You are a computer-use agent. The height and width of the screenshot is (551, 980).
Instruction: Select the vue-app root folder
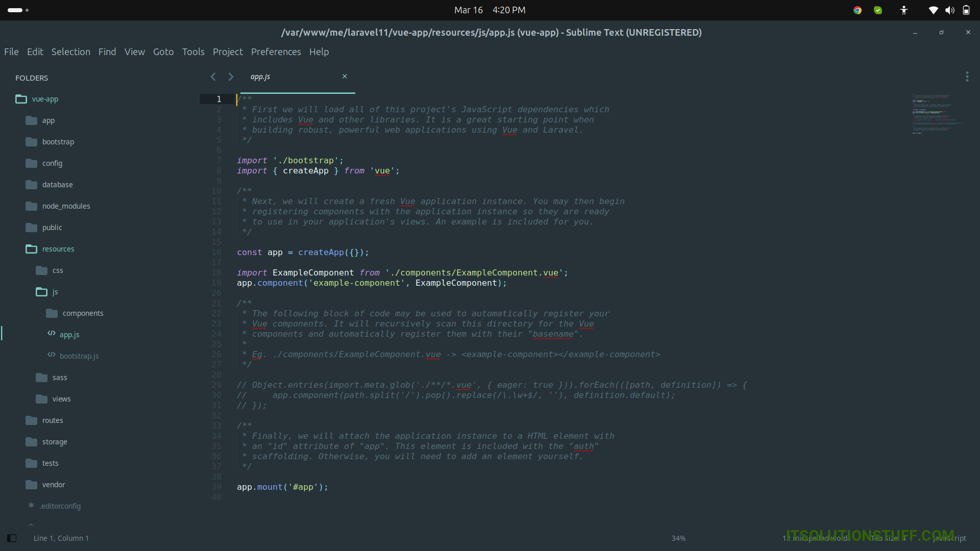click(x=44, y=99)
